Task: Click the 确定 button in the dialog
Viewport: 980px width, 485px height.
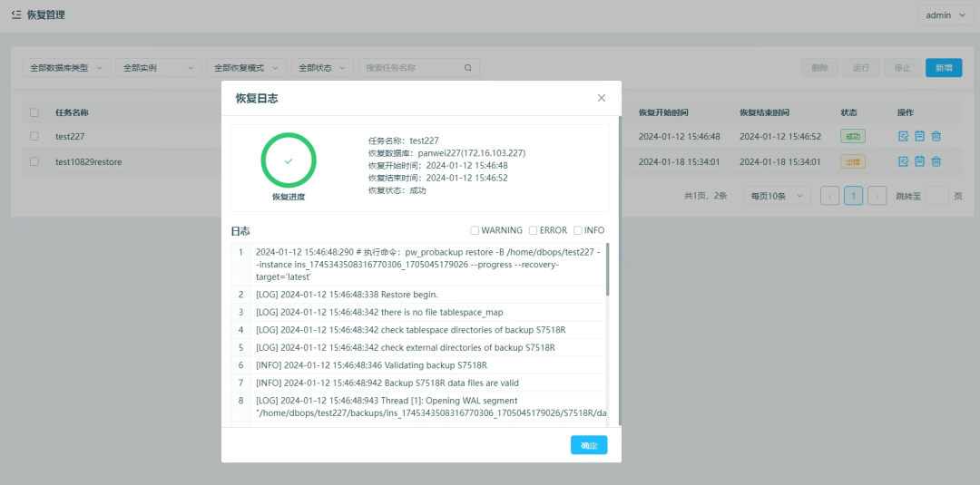Action: tap(589, 445)
